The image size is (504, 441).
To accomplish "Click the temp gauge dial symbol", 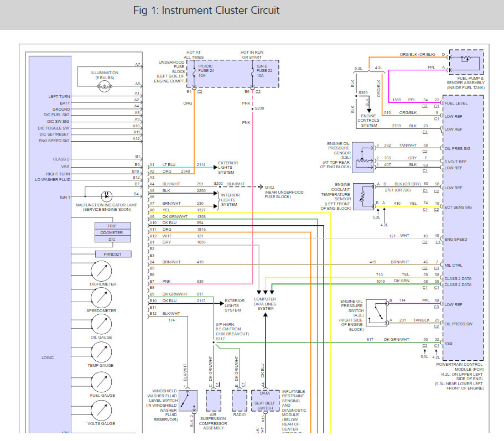I will point(101,352).
